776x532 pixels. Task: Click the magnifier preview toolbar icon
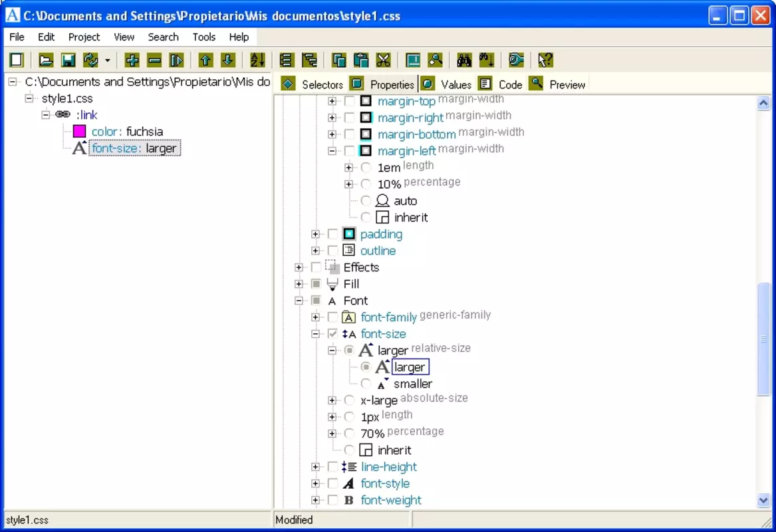pos(435,60)
